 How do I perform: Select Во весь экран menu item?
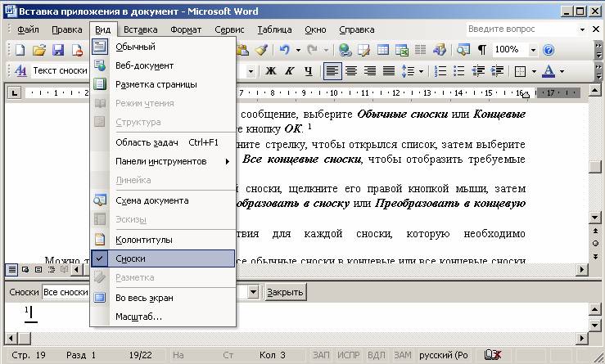click(163, 298)
